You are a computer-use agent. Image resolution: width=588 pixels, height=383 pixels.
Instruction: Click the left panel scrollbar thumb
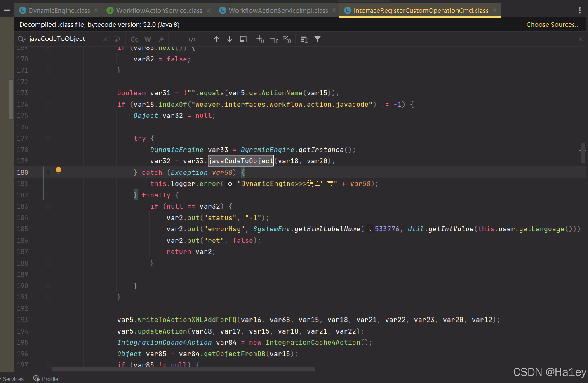tap(11, 99)
